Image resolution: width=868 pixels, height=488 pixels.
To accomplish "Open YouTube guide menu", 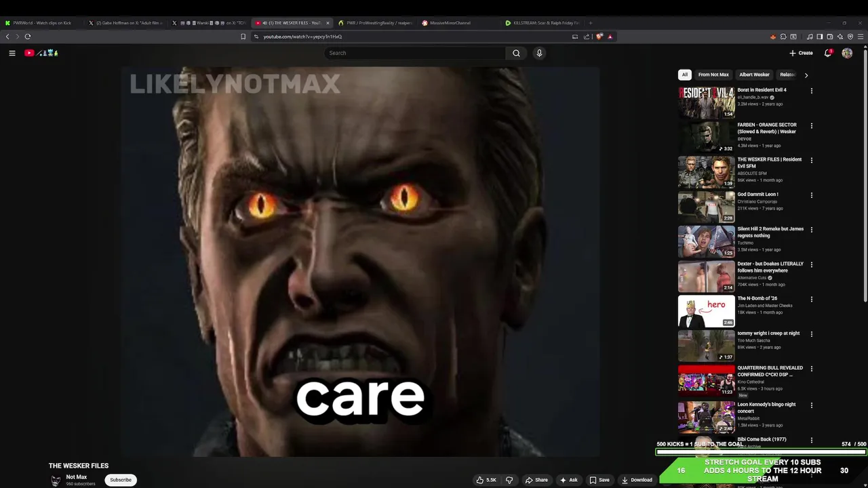I will 12,53.
